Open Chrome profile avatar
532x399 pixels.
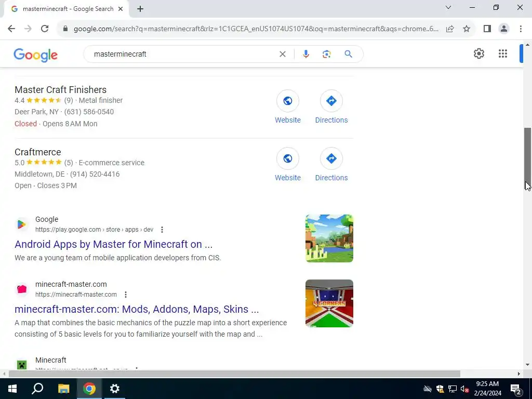[504, 29]
